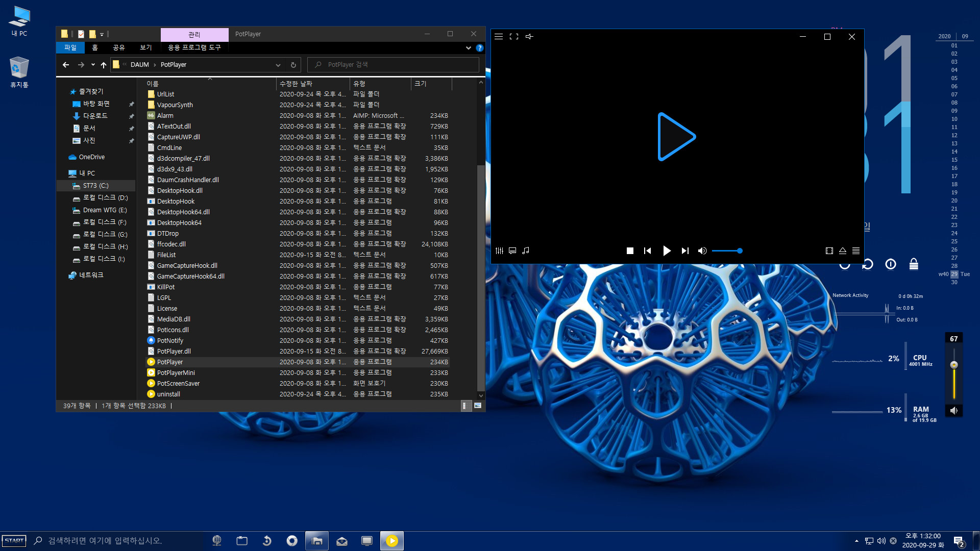Go to previous track in PotPlayer
Viewport: 980px width, 551px height.
[647, 251]
